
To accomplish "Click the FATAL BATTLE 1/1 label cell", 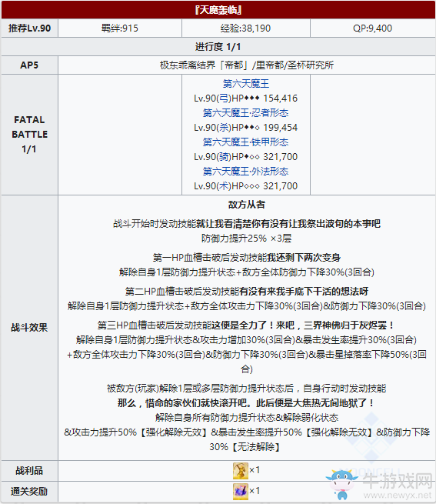I will coord(29,135).
